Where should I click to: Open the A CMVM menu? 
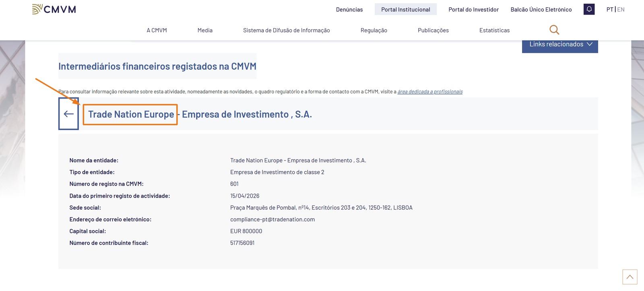coord(157,30)
